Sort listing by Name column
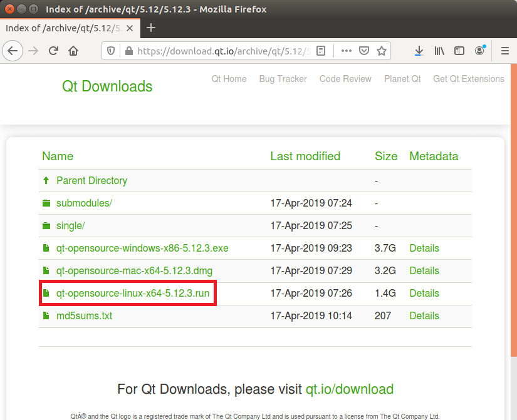 point(58,156)
